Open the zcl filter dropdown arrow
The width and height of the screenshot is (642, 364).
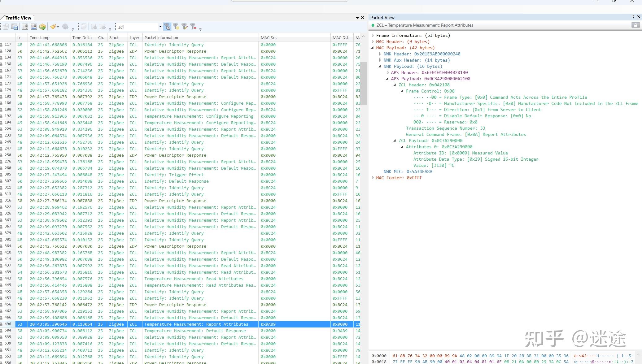(160, 27)
